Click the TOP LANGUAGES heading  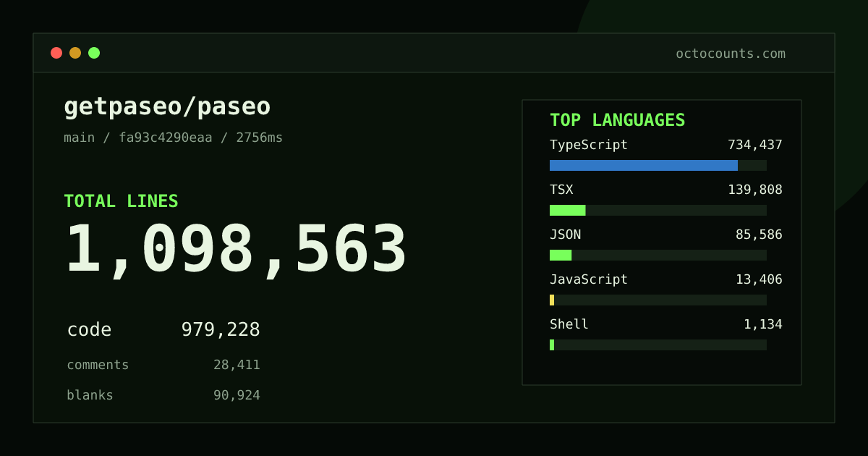coord(618,120)
